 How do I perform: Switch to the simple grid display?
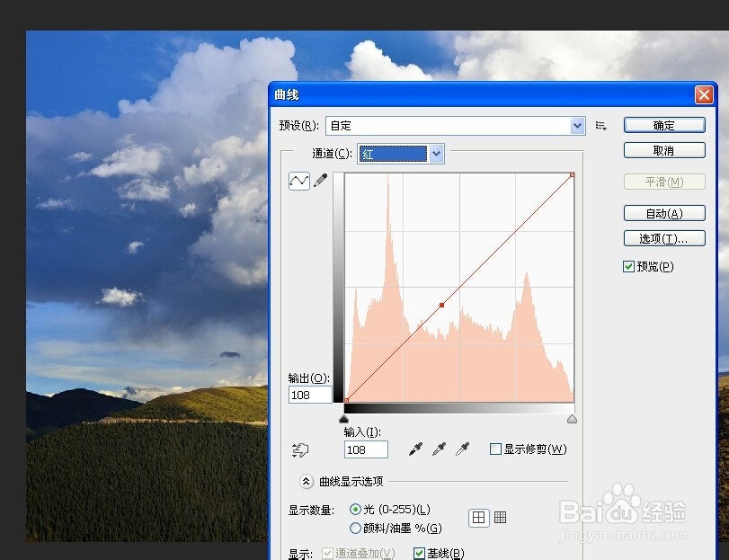(x=479, y=517)
